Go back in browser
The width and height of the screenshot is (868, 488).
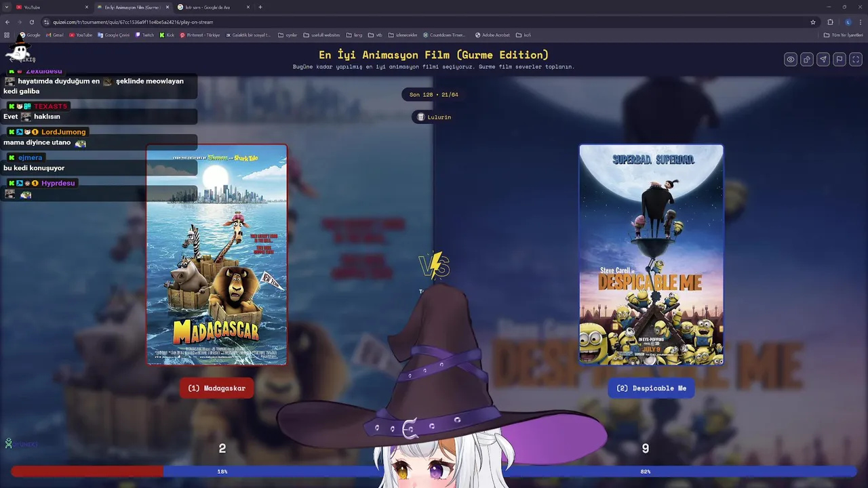tap(7, 22)
